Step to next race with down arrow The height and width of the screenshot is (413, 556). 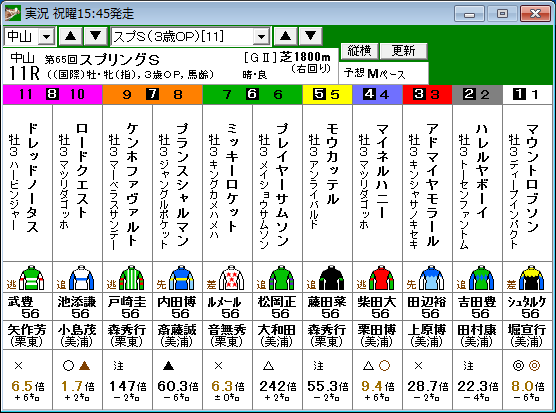311,36
